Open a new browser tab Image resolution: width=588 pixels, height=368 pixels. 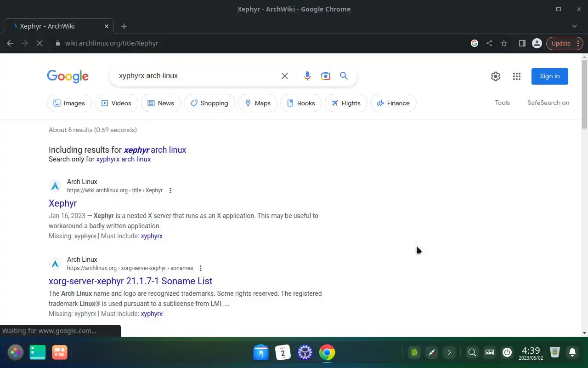click(124, 26)
